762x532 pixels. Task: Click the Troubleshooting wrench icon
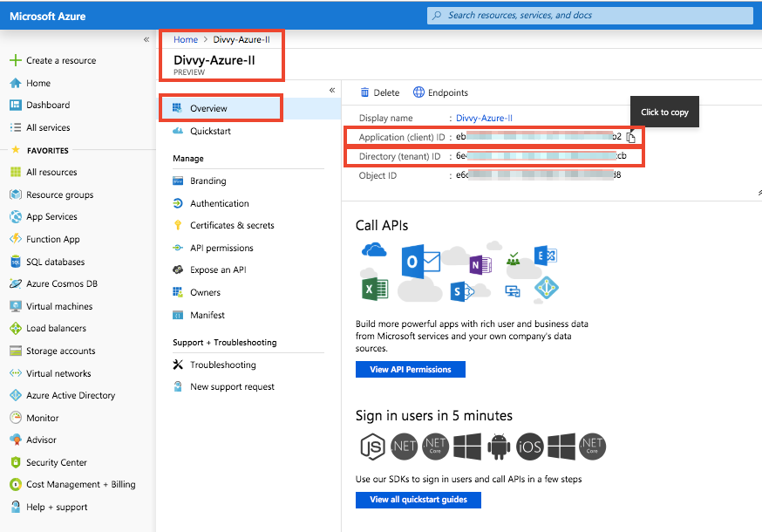[x=178, y=365]
